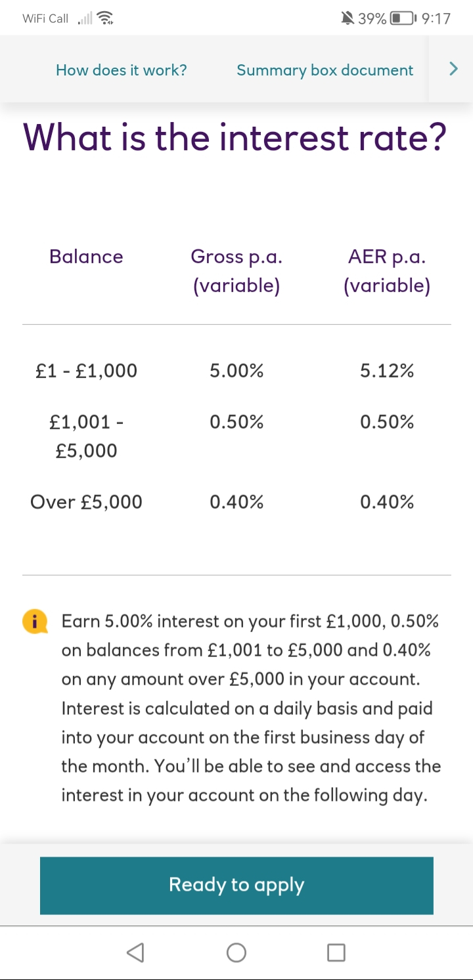Tap the £1,001 - £5,000 balance cell
The image size is (473, 980).
coord(86,436)
